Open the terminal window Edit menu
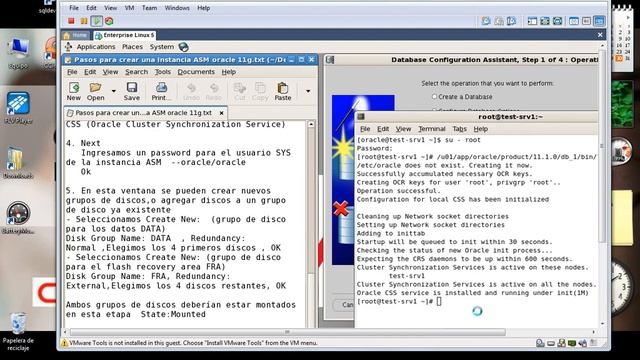Viewport: 640px width, 360px height. coord(383,129)
